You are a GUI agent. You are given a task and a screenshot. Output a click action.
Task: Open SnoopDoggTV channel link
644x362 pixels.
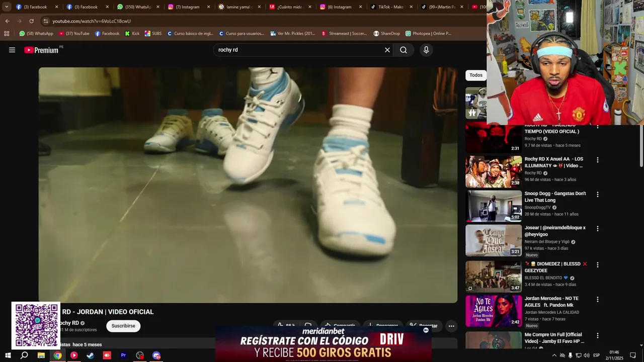click(538, 207)
